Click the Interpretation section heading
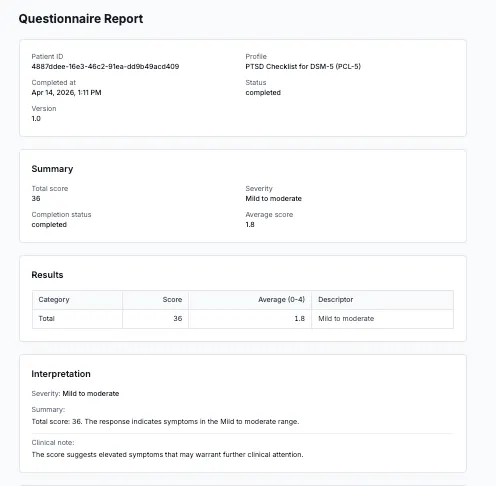496x486 pixels. (x=61, y=374)
